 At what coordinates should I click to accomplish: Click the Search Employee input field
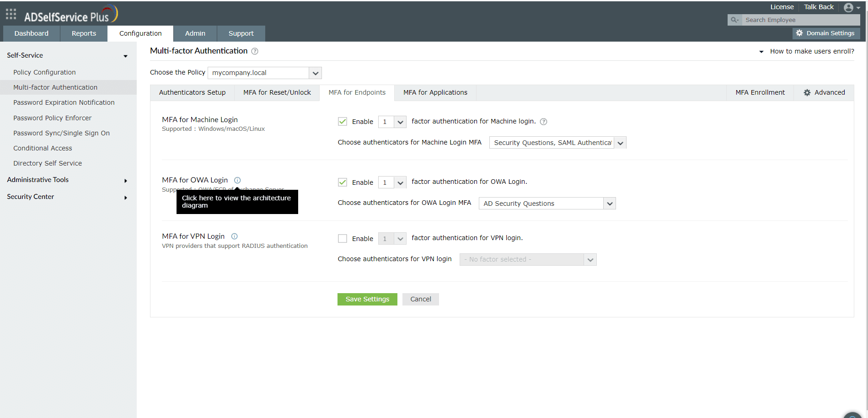click(x=800, y=20)
